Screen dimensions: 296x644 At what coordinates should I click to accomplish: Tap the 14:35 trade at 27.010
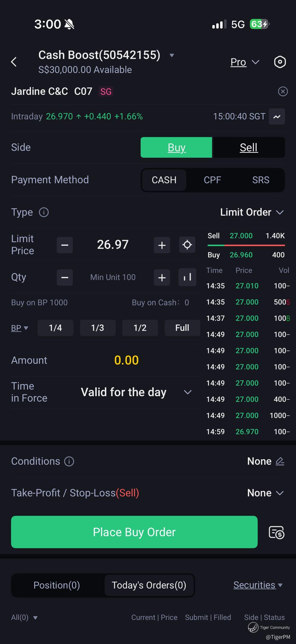[248, 286]
